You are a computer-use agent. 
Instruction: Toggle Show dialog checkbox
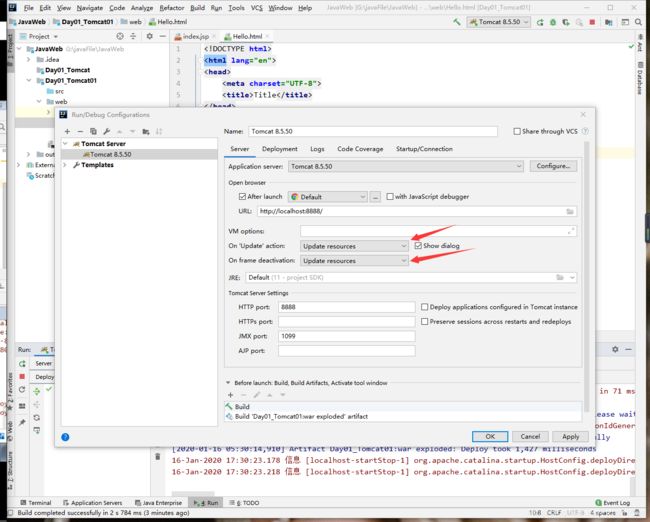pyautogui.click(x=418, y=245)
